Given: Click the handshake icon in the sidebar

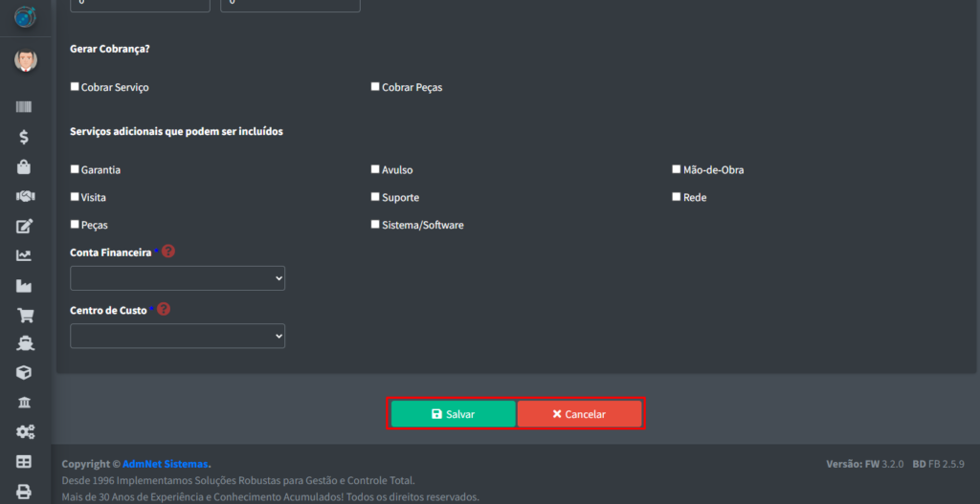Looking at the screenshot, I should pyautogui.click(x=24, y=196).
